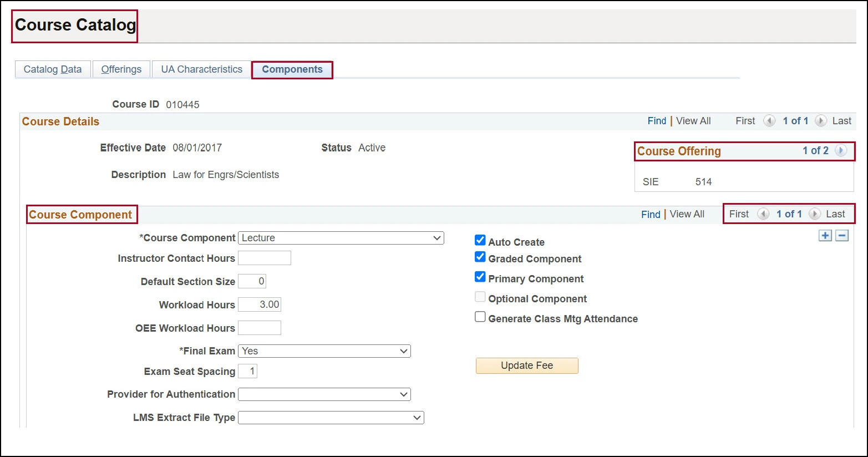Click View All in Course Component header
The height and width of the screenshot is (457, 868).
(x=687, y=214)
